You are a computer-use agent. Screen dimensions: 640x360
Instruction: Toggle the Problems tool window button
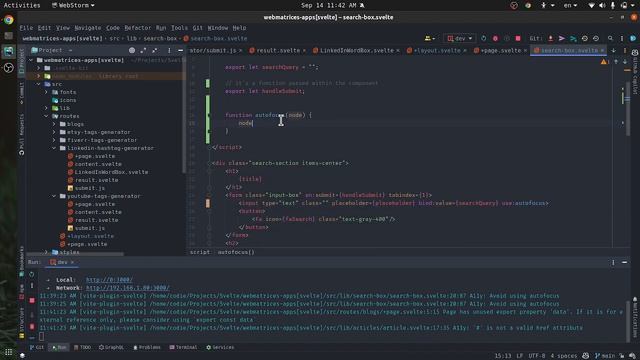click(x=147, y=347)
